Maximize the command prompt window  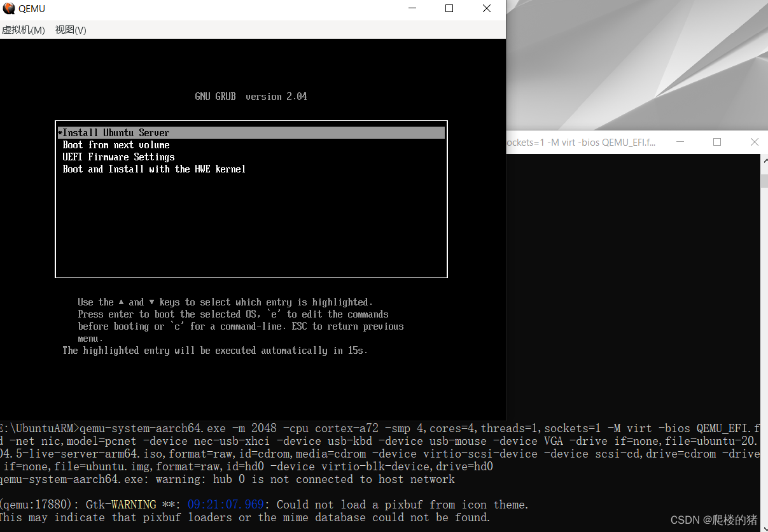point(717,142)
